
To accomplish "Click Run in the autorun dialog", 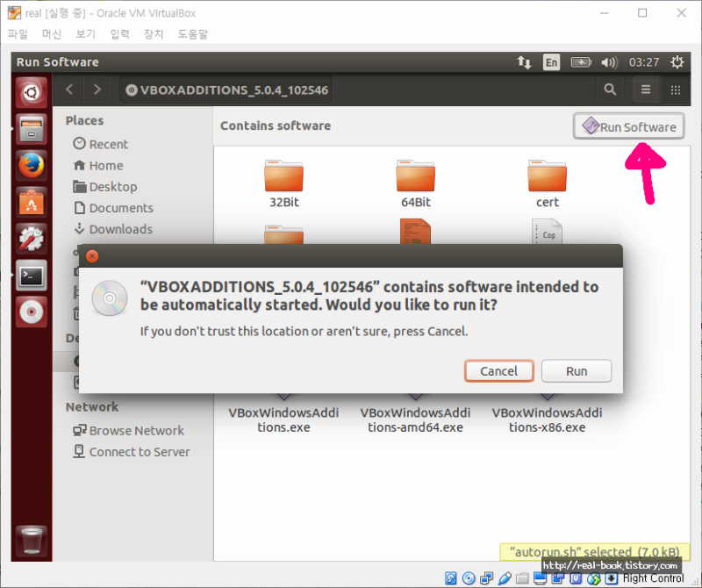I will click(x=577, y=371).
